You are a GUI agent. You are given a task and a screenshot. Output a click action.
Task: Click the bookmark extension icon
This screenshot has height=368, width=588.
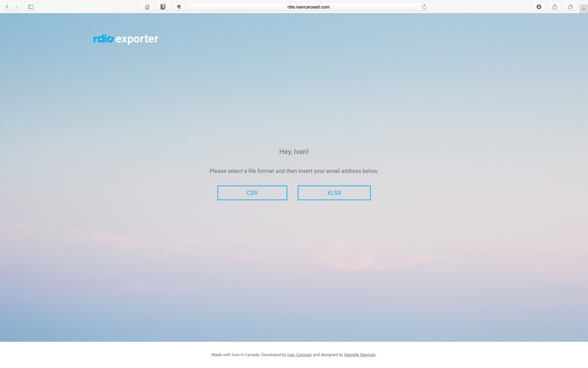click(x=163, y=7)
